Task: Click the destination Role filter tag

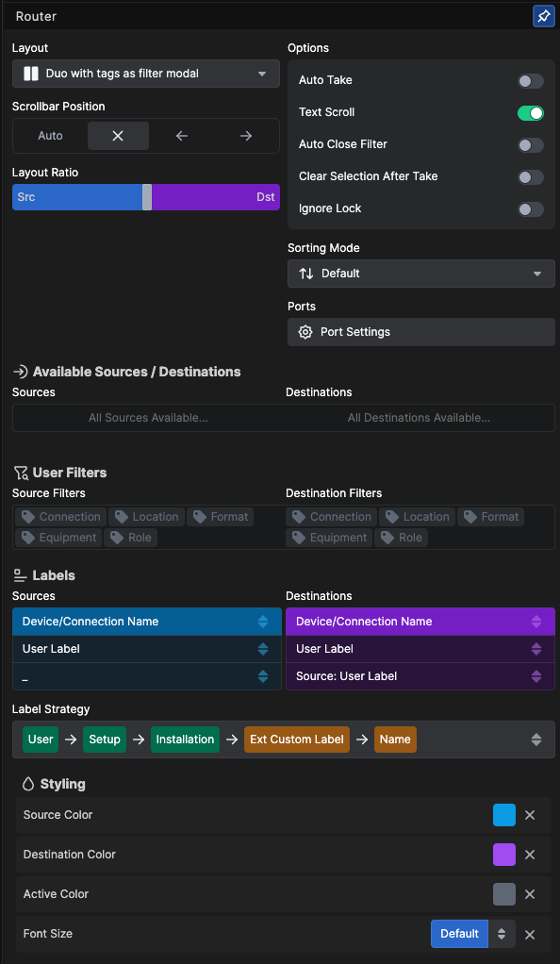Action: tap(402, 538)
